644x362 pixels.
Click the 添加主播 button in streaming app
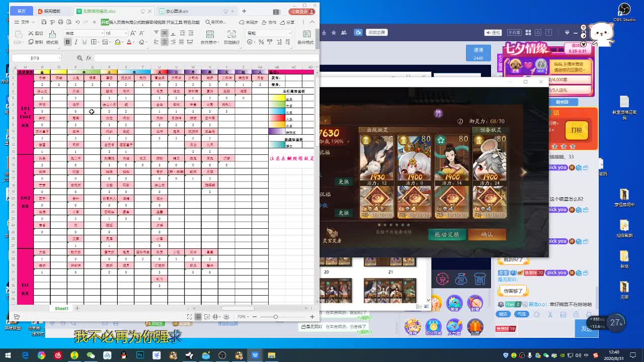tap(376, 32)
